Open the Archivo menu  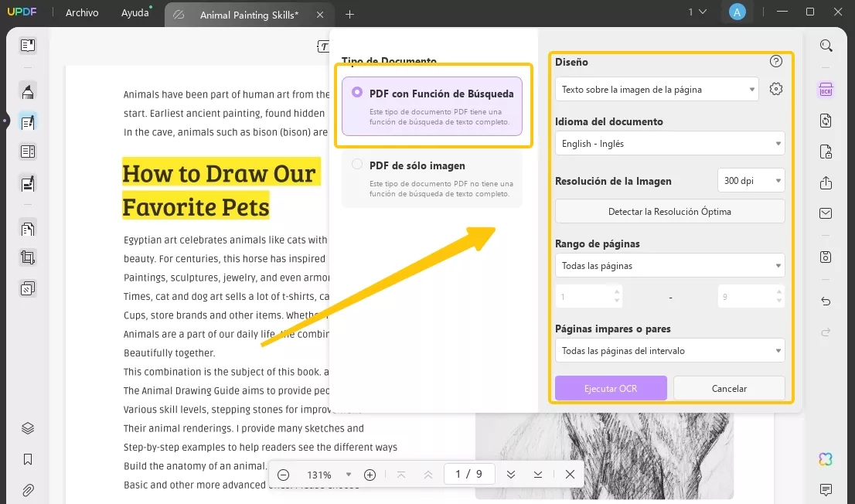82,12
